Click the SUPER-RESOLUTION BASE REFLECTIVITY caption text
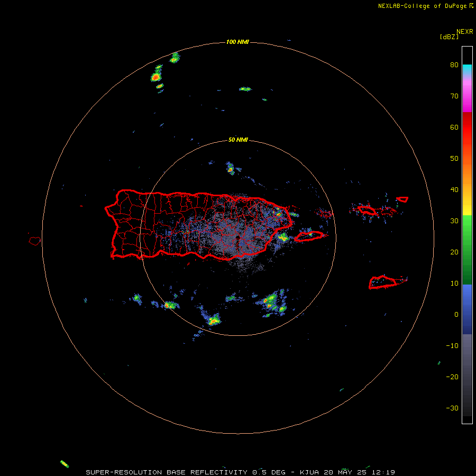Image resolution: width=476 pixels, height=476 pixels. click(167, 472)
